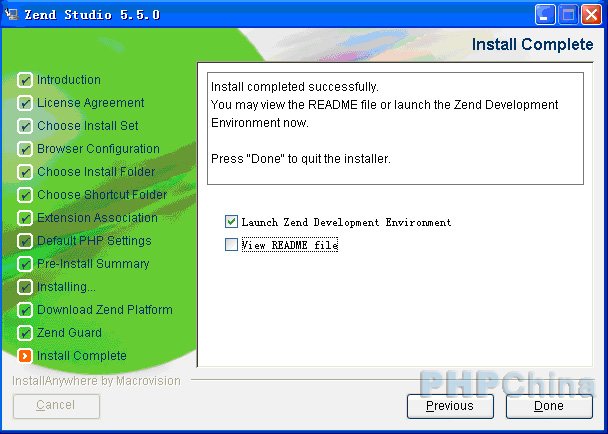Select the 'Browser Configuration' step label

point(98,149)
